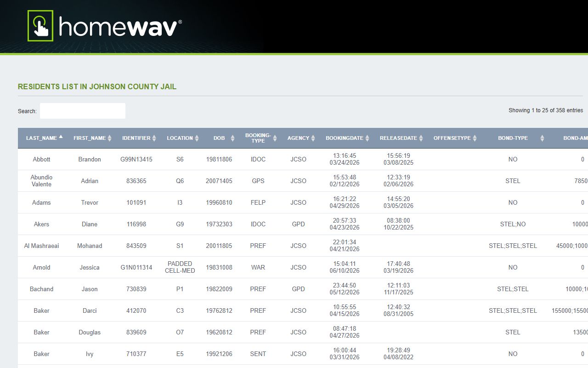Click identifier '116998'
588x368 pixels.
pos(136,224)
